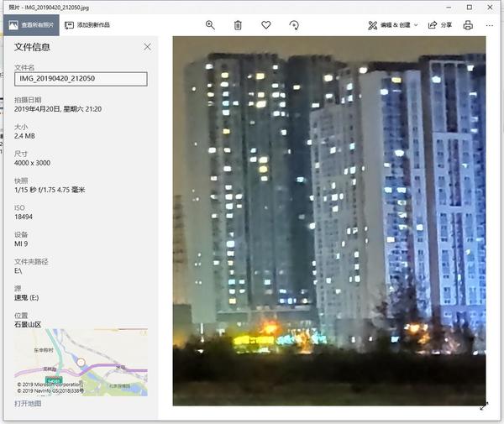The height and width of the screenshot is (424, 504).
Task: Delete the photo using trash icon
Action: [x=238, y=25]
